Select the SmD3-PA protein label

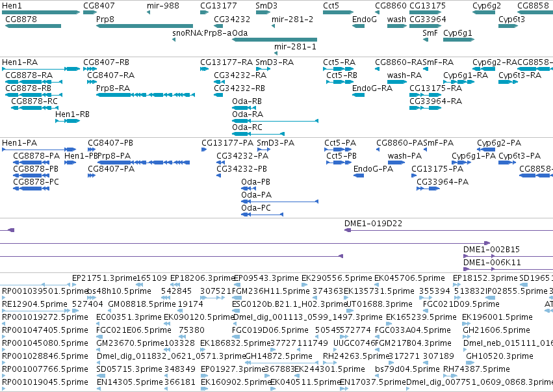click(276, 143)
